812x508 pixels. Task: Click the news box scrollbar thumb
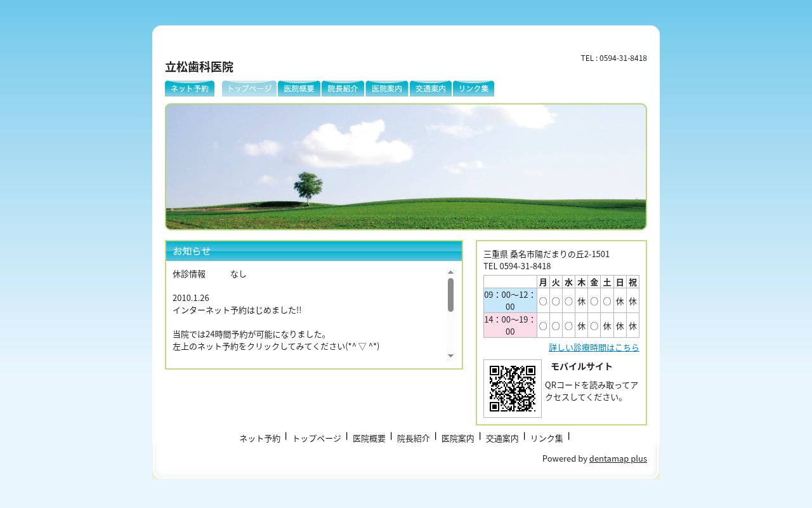click(450, 295)
